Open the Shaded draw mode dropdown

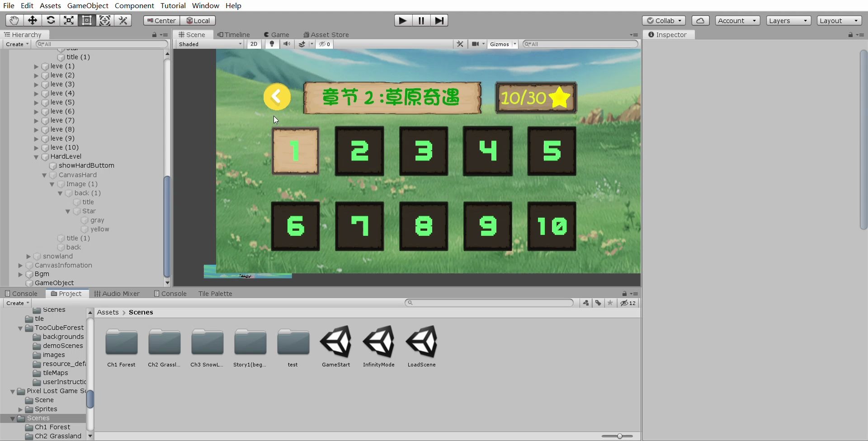point(210,44)
